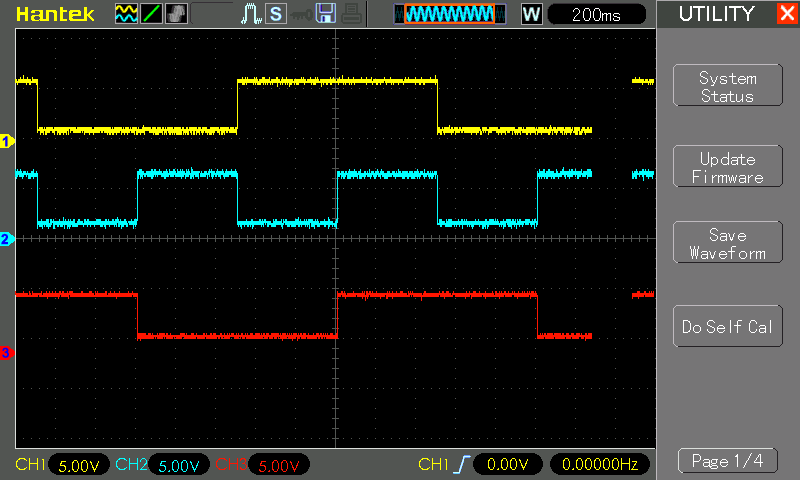This screenshot has width=800, height=480.
Task: Open System Status
Action: 727,87
